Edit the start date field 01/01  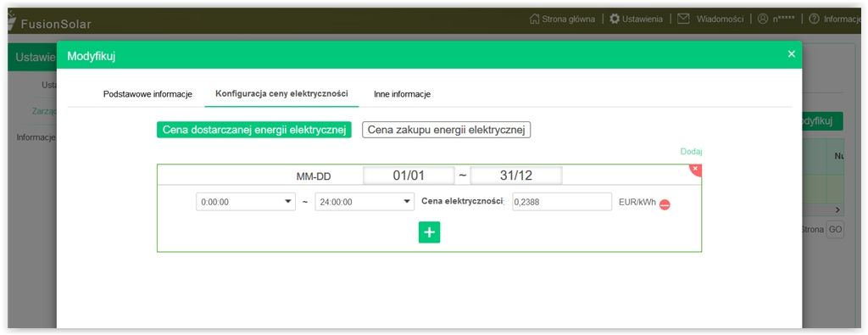[x=409, y=176]
